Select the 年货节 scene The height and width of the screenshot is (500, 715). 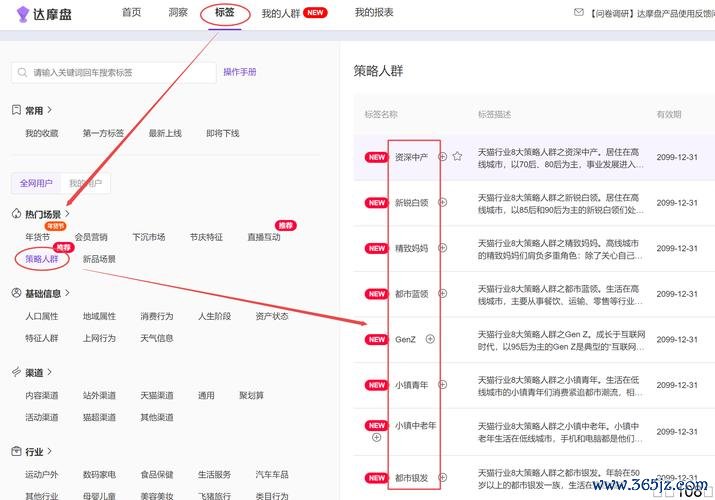click(x=38, y=237)
